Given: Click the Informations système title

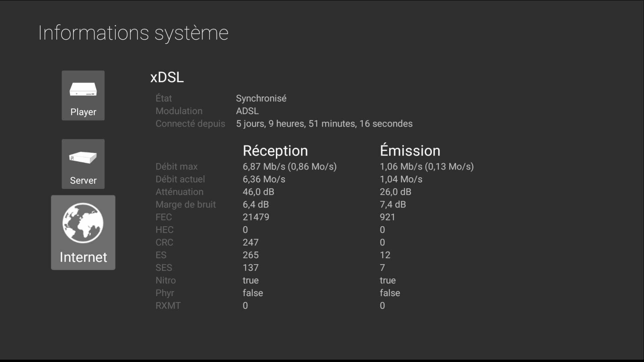Looking at the screenshot, I should click(133, 33).
